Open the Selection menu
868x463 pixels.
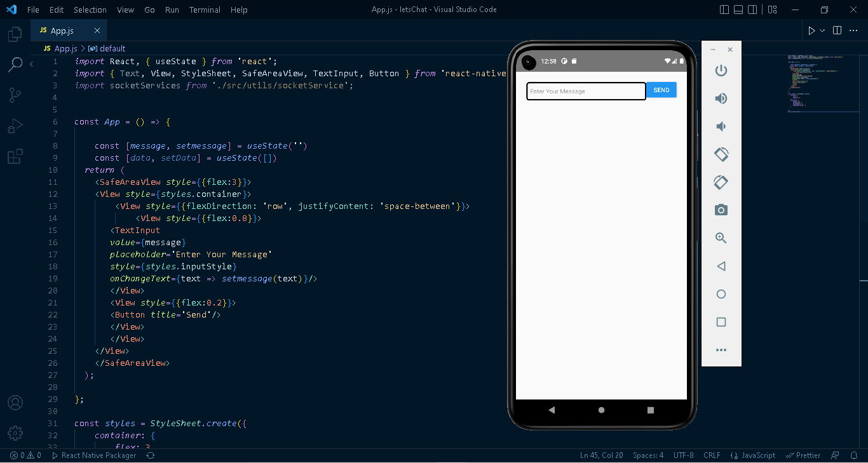[90, 10]
